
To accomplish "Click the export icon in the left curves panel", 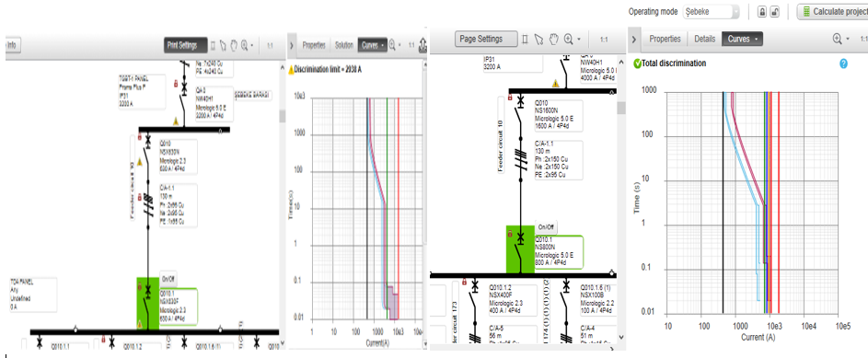I will (423, 44).
